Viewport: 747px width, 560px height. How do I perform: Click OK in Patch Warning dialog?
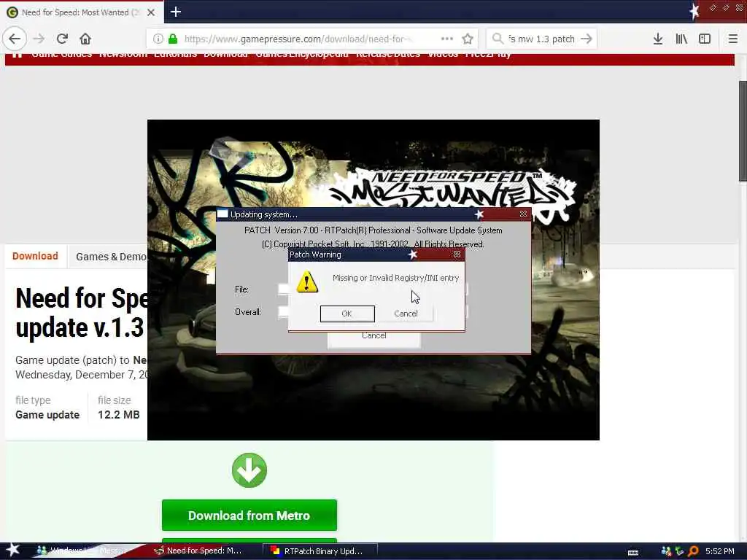[347, 314]
